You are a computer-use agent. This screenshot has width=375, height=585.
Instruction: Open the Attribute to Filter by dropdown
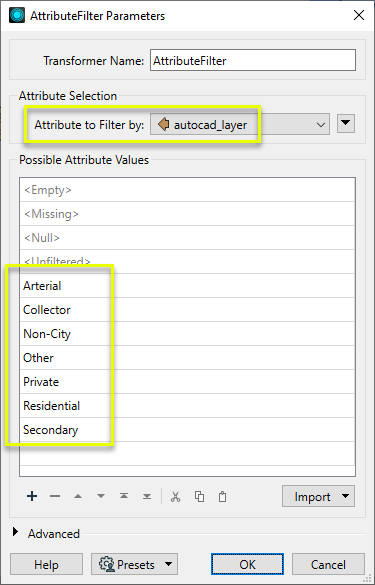pyautogui.click(x=240, y=124)
